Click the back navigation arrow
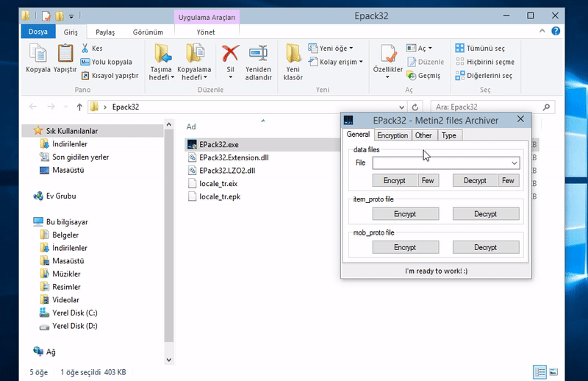This screenshot has height=381, width=588. pyautogui.click(x=33, y=107)
